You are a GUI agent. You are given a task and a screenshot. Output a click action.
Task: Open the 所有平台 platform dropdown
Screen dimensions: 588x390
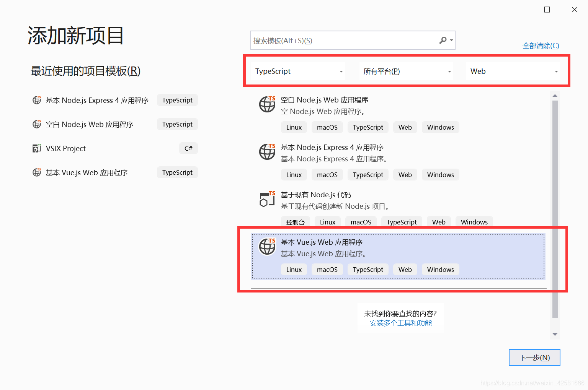(449, 71)
